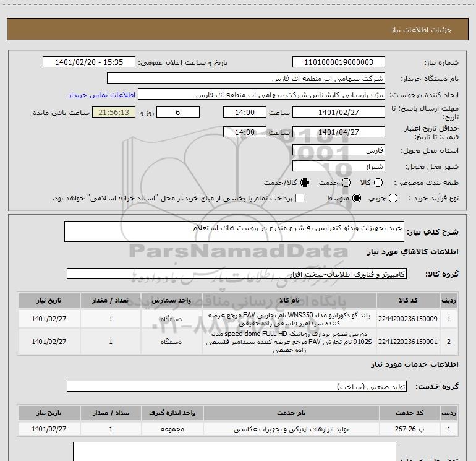Screen dimensions: 476x461
Task: Click the remaining time 21:56:13 field
Action: pyautogui.click(x=114, y=112)
